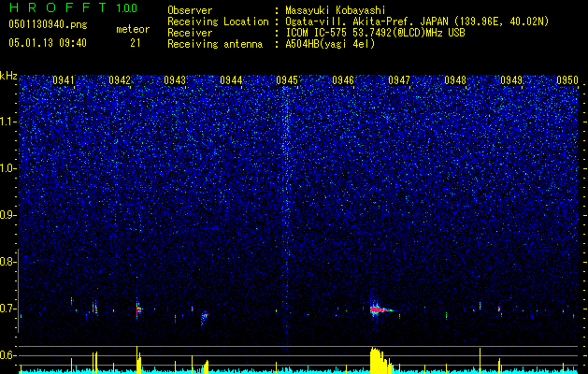Screen dimensions: 588x374
Task: Click the Receiver field label
Action: point(190,33)
